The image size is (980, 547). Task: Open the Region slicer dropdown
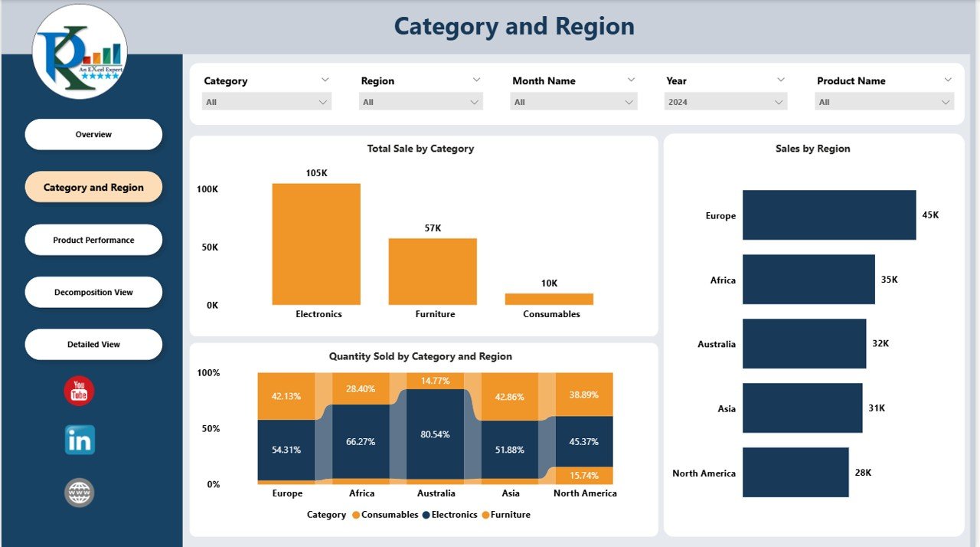[421, 102]
